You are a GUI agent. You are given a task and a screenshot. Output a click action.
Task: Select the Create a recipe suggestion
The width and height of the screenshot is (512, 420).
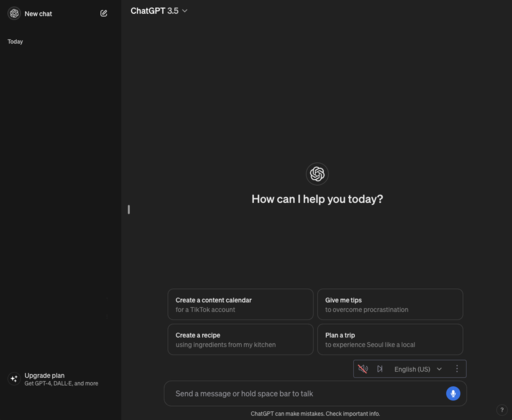pyautogui.click(x=240, y=339)
